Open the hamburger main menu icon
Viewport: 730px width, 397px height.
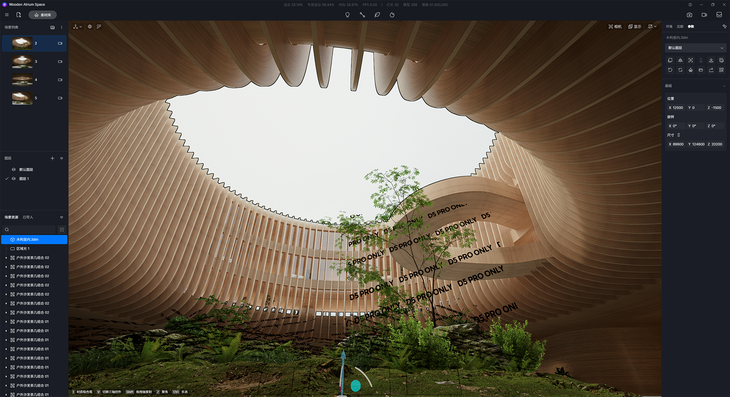(x=7, y=15)
